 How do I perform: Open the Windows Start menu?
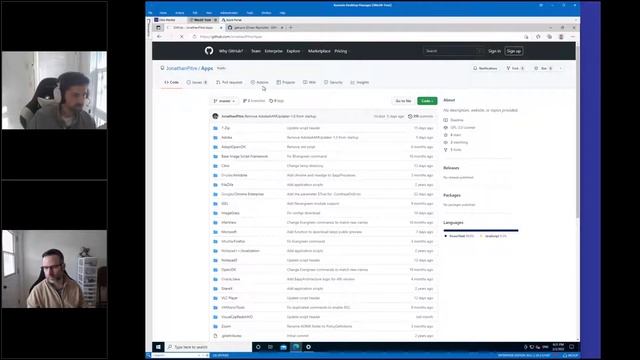tap(158, 347)
